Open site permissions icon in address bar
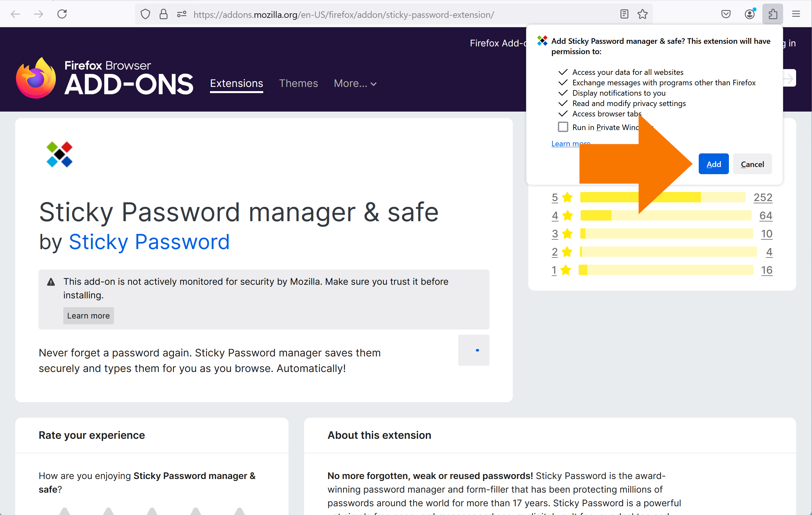The height and width of the screenshot is (515, 812). pos(182,14)
